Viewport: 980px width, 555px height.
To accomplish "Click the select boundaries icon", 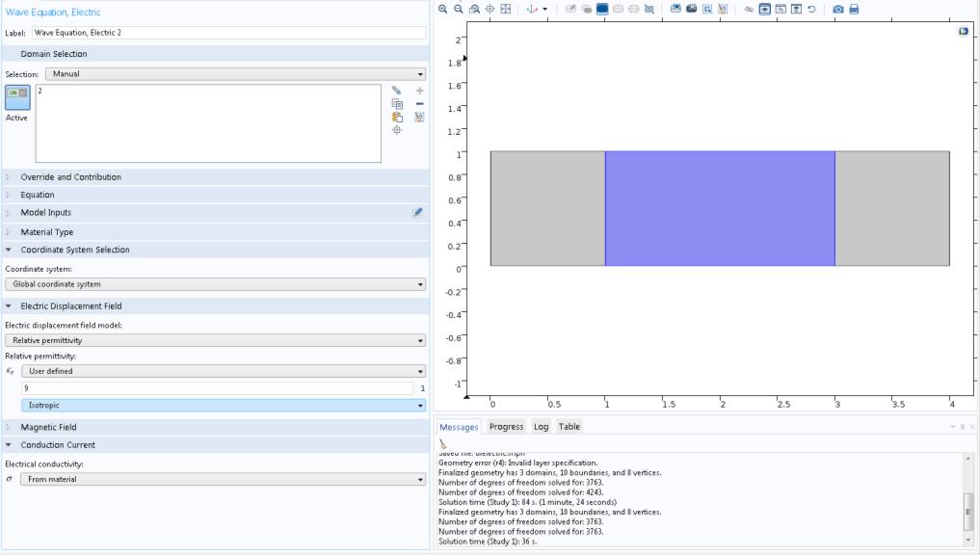I will tap(618, 10).
